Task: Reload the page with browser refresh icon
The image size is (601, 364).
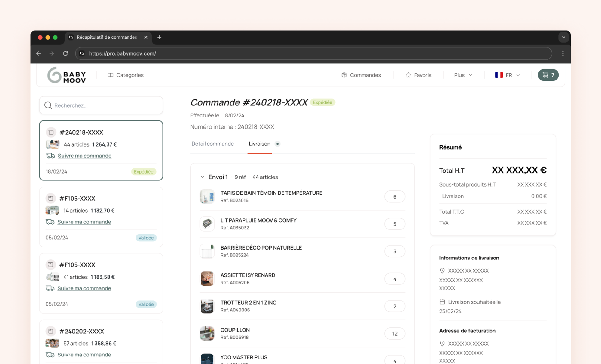Action: coord(65,53)
